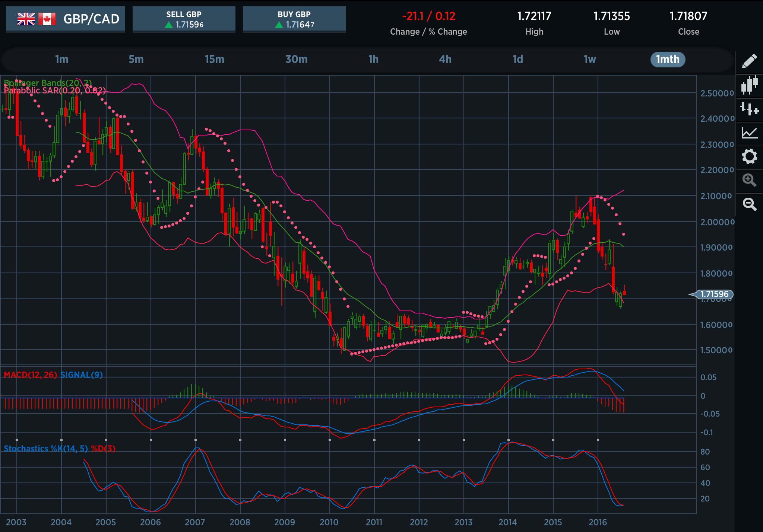The image size is (763, 532).
Task: Click the 2010 label on time axis
Action: point(329,522)
